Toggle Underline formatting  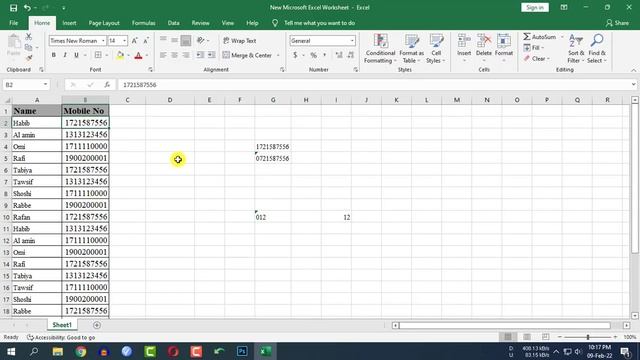[76, 55]
